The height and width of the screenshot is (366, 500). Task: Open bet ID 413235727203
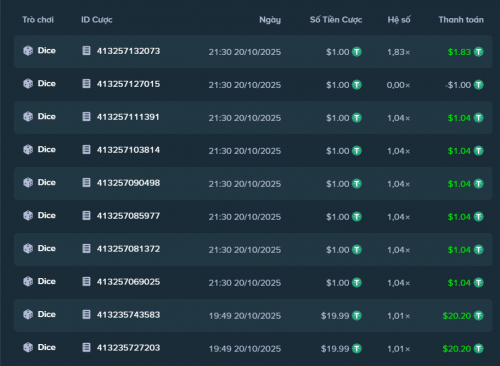(128, 348)
